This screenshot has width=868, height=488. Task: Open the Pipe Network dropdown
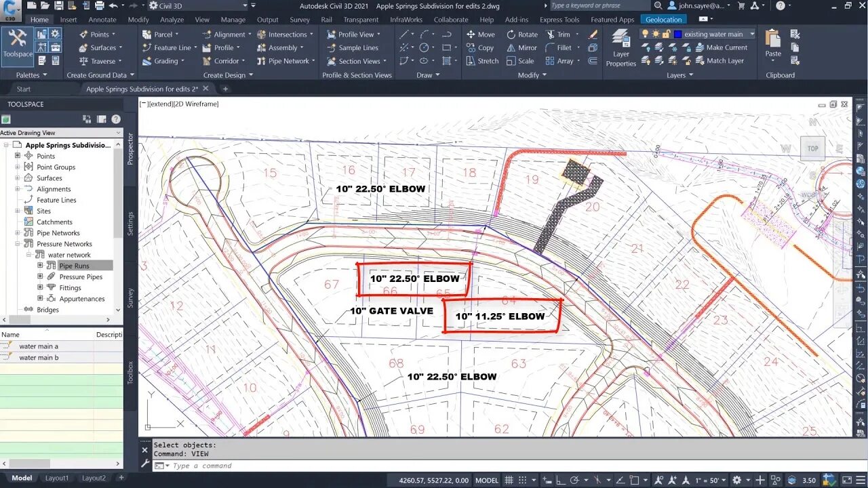[285, 61]
